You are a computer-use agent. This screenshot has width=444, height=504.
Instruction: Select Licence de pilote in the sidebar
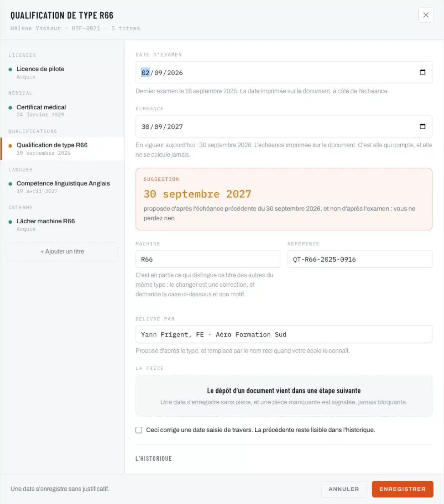click(x=62, y=72)
